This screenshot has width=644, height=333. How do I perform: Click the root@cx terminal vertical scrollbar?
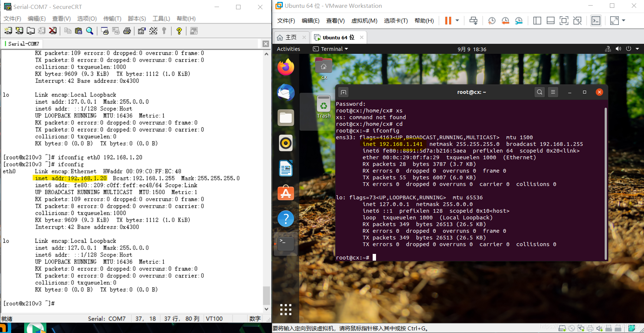coord(606,184)
